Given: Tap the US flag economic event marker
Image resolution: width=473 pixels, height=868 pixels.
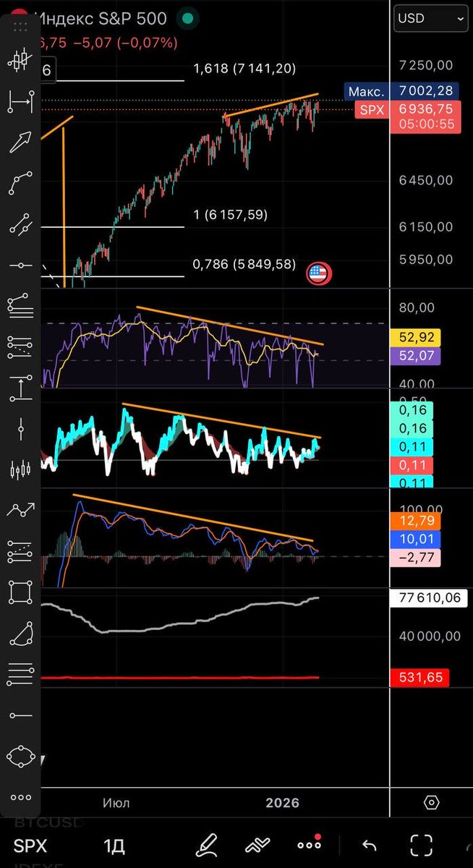Looking at the screenshot, I should [x=318, y=273].
